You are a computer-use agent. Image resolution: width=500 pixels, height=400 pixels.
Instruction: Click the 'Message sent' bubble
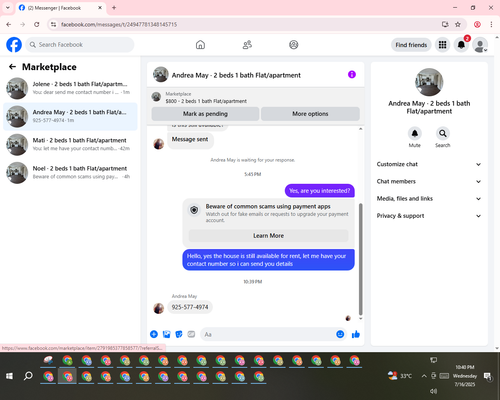(x=190, y=139)
